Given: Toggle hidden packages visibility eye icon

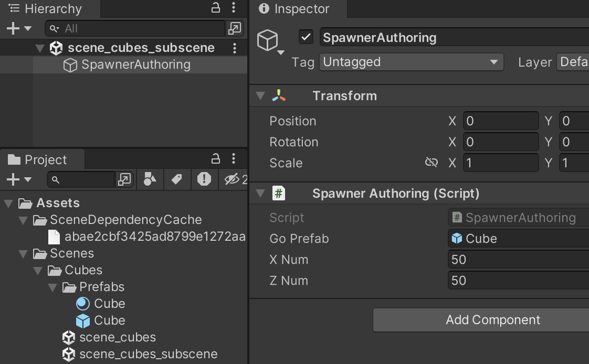Looking at the screenshot, I should click(x=232, y=179).
